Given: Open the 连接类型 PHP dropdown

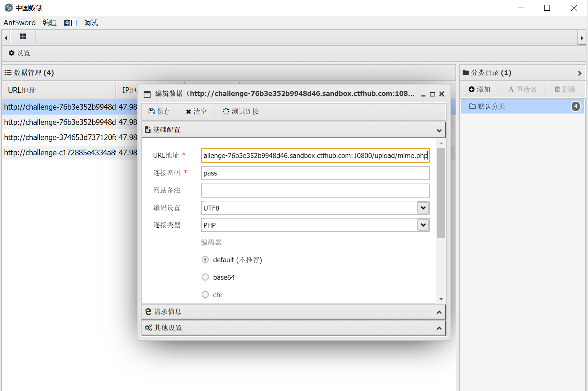Looking at the screenshot, I should (423, 225).
